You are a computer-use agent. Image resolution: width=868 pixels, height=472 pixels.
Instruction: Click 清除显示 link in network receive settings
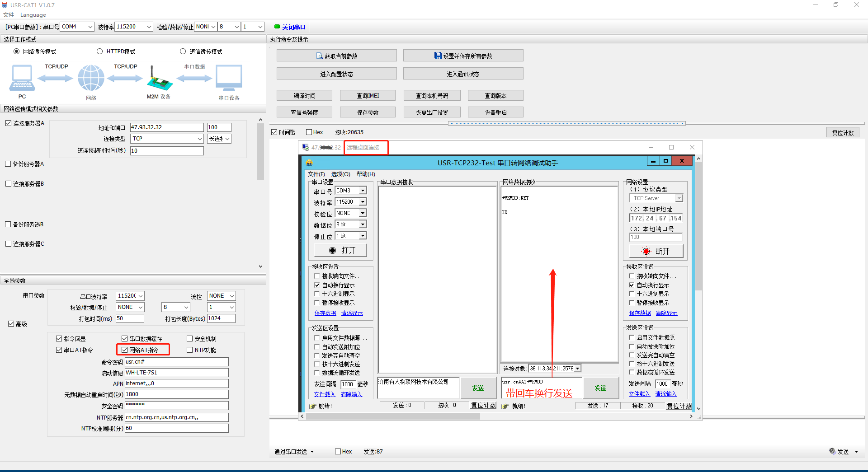click(x=666, y=313)
